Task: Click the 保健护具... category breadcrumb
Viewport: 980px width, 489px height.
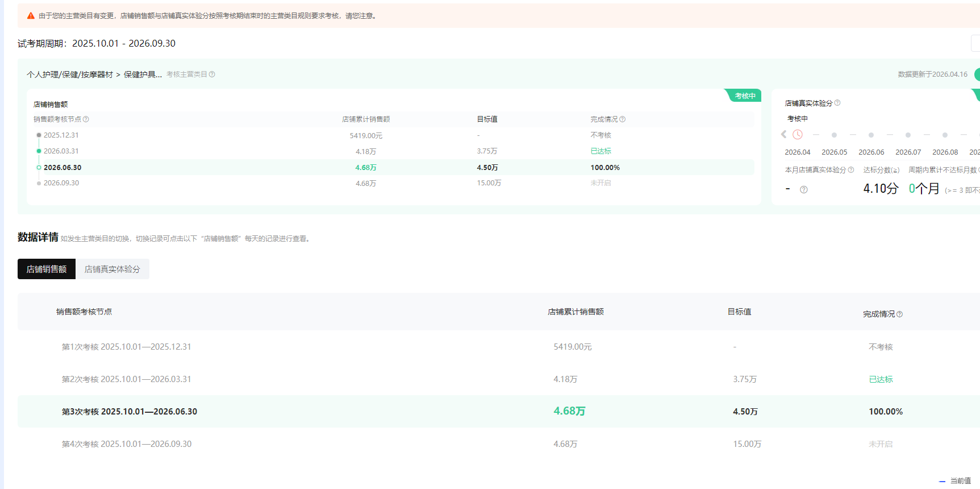Action: pos(143,74)
